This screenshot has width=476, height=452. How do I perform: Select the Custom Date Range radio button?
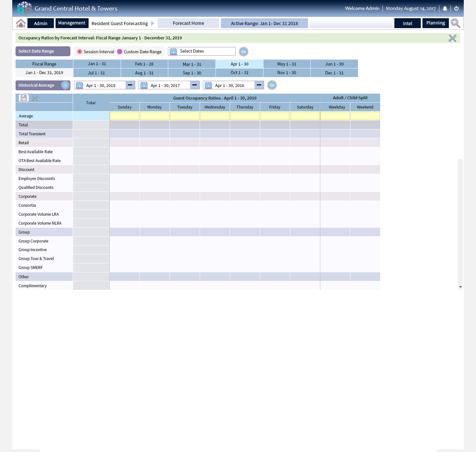pos(120,52)
